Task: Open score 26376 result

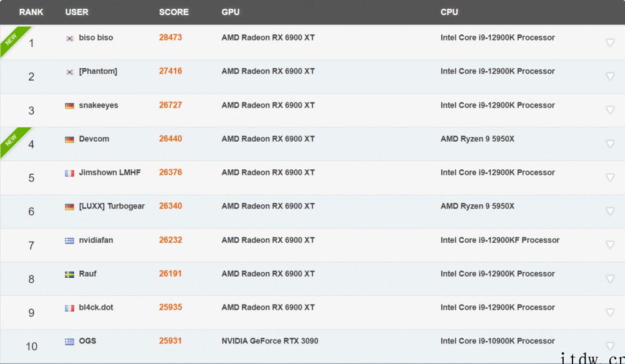Action: (x=171, y=172)
